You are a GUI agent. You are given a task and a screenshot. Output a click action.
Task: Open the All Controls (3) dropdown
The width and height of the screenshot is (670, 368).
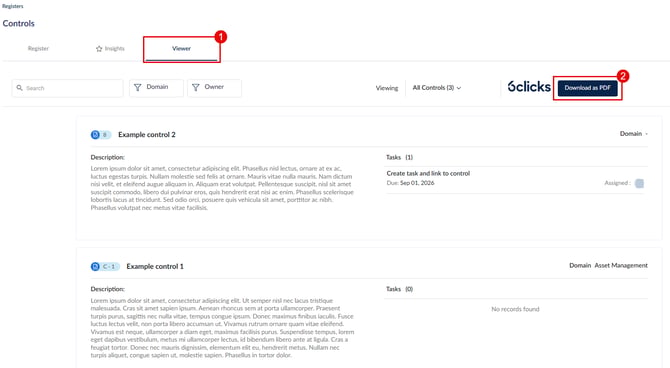[x=437, y=88]
